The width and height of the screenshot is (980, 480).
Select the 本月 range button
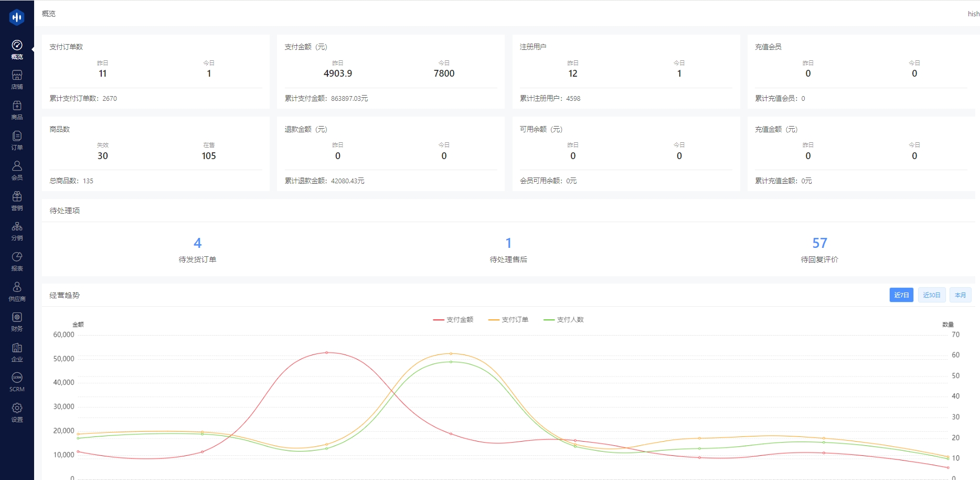click(960, 295)
